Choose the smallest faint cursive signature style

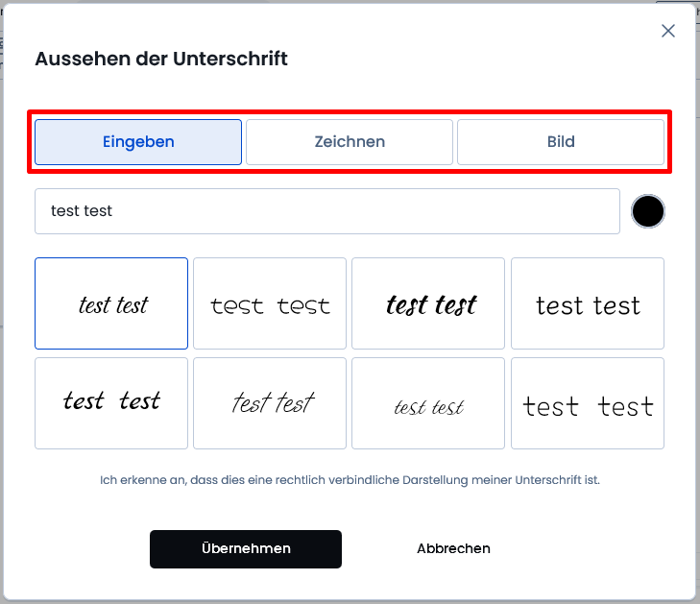[428, 403]
